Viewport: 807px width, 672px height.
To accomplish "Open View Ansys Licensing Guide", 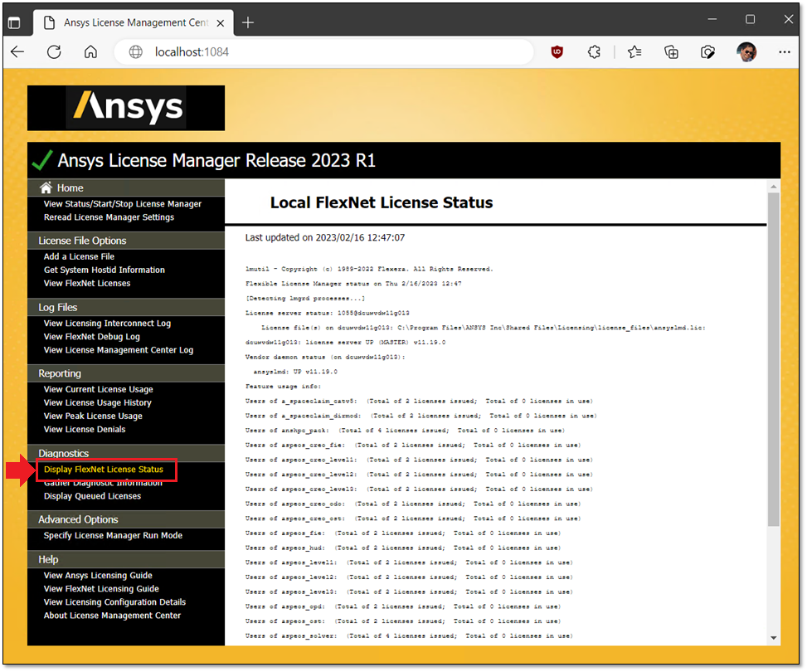I will coord(98,576).
